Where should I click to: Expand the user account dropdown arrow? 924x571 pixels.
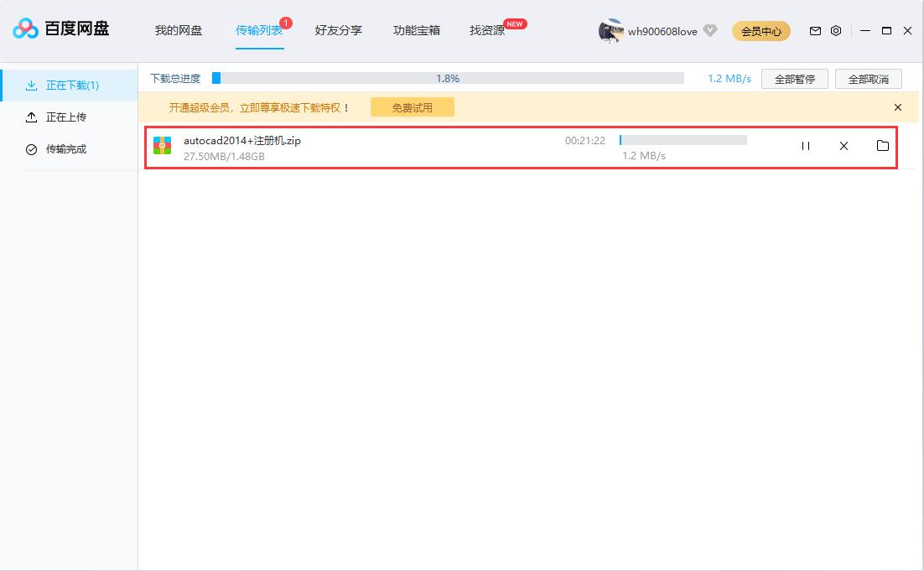709,30
